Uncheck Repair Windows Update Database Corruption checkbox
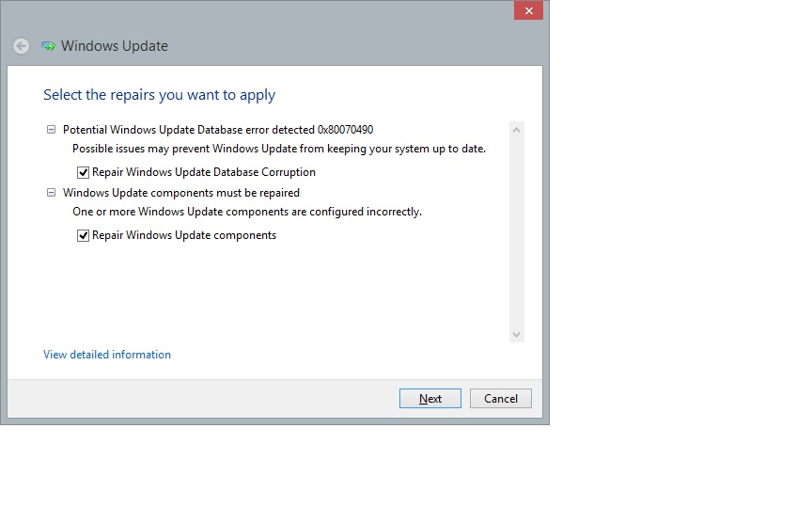Screen dimensions: 812x508 tap(84, 172)
